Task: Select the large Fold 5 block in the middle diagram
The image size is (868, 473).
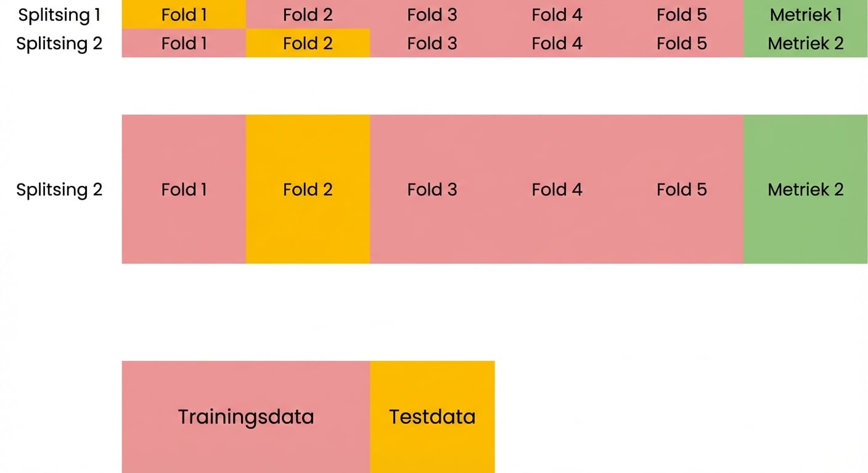Action: point(681,189)
